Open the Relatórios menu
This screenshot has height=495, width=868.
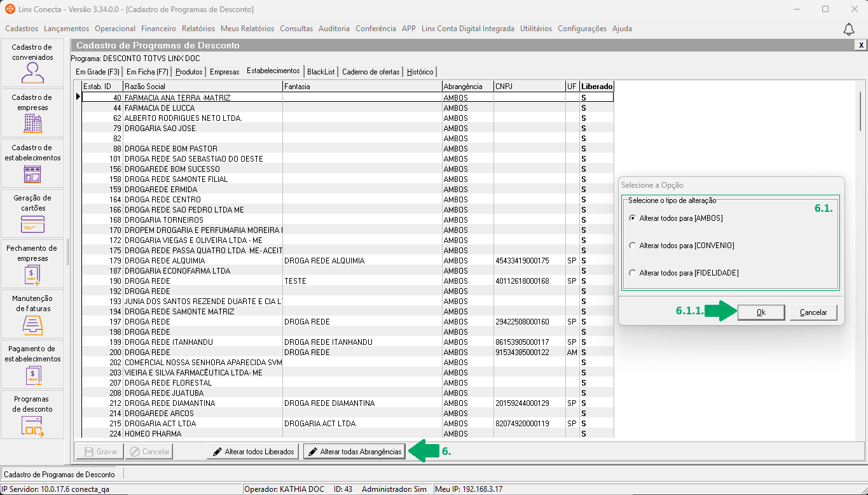(198, 29)
